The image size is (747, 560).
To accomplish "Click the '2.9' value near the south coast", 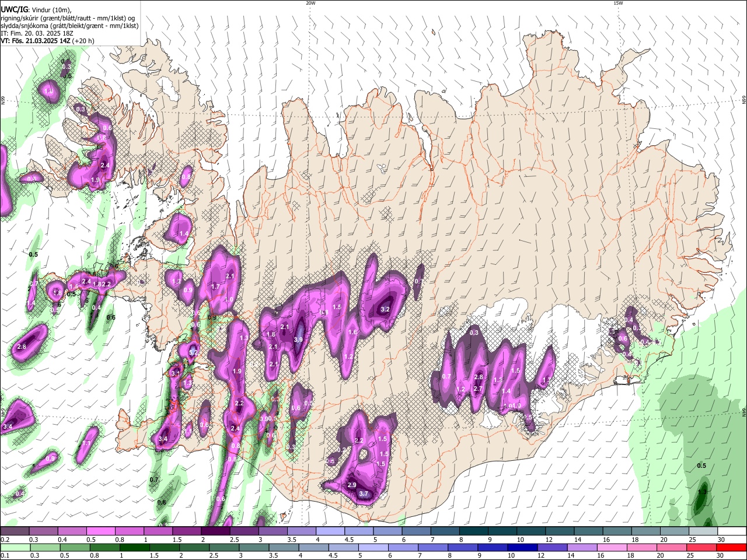I will coord(352,485).
